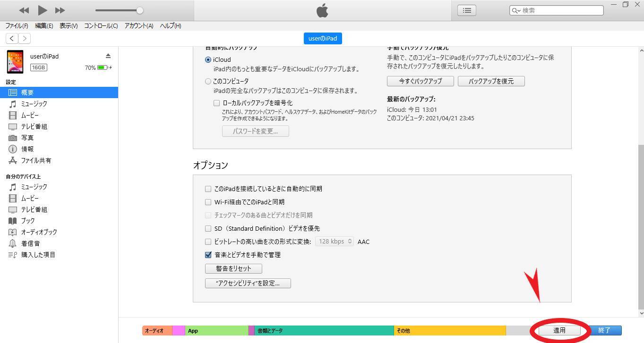Viewport: 644px width, 343px height.
Task: Click the 写真 camera icon
Action: 13,138
